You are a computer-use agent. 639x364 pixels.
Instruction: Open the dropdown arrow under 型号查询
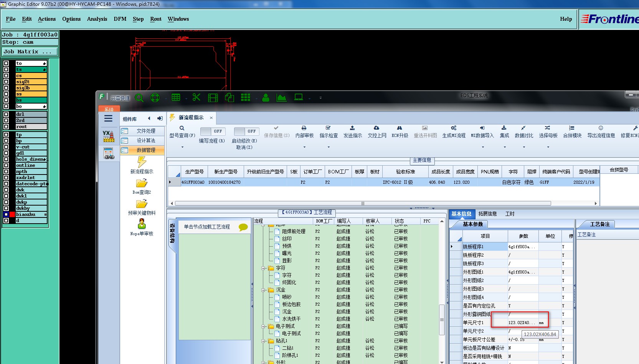(182, 147)
